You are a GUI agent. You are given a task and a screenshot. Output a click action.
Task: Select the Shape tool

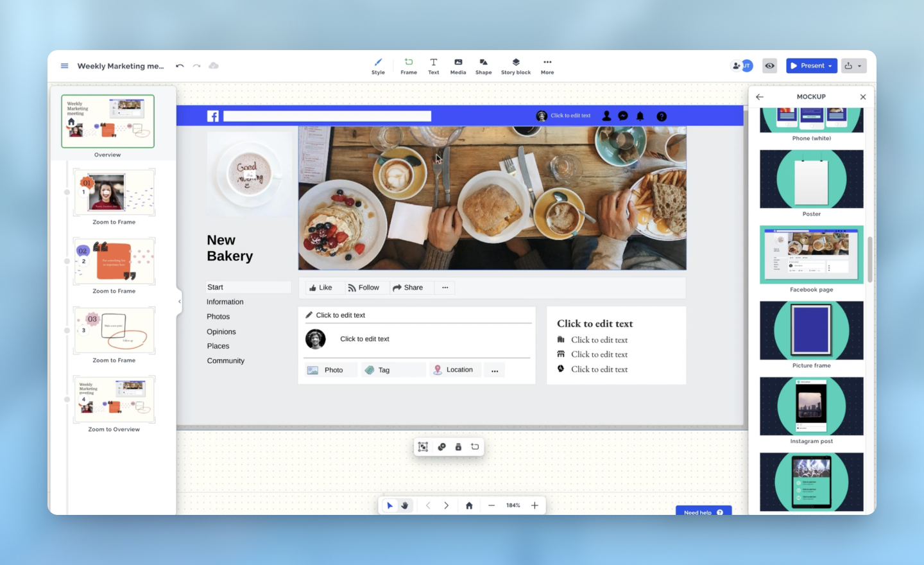pyautogui.click(x=483, y=65)
